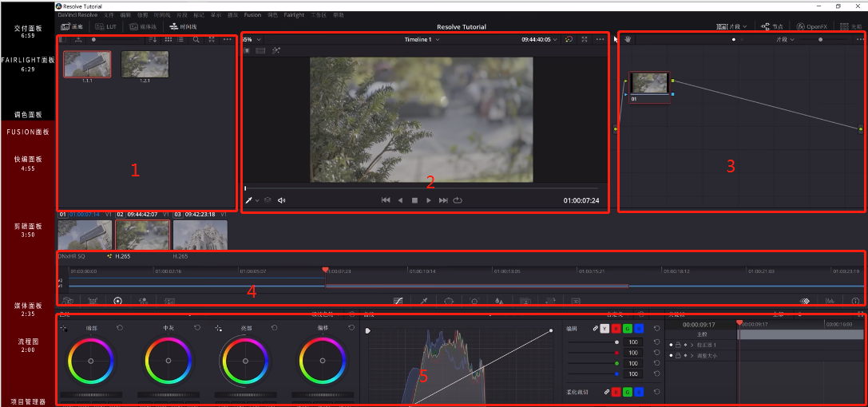Click the viewer magic wand enhance icon

(x=275, y=50)
